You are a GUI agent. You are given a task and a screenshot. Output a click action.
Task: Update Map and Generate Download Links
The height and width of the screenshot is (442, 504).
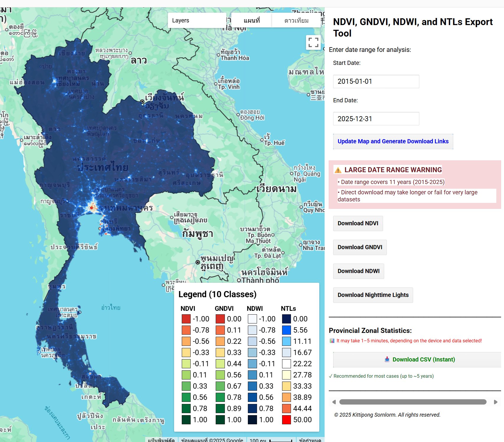pos(393,142)
